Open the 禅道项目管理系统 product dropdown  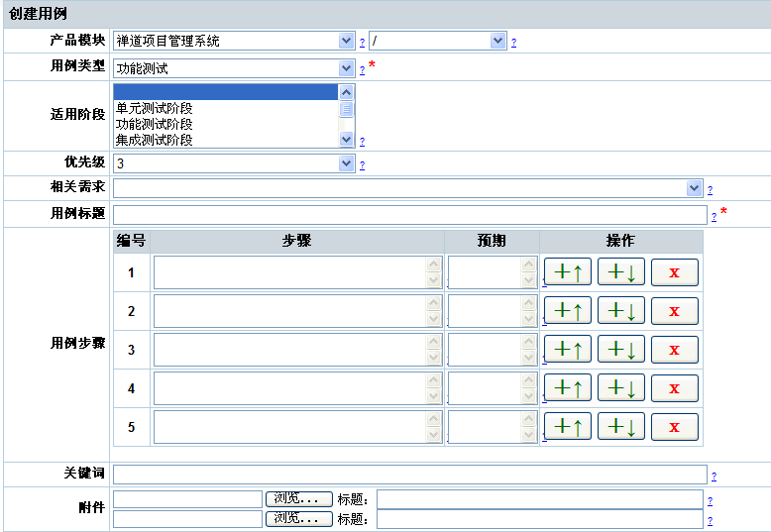[x=234, y=41]
